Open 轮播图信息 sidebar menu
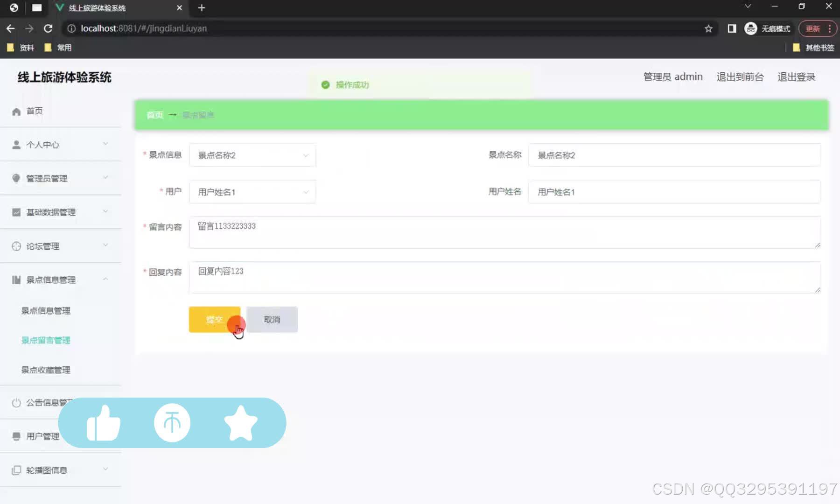 61,470
